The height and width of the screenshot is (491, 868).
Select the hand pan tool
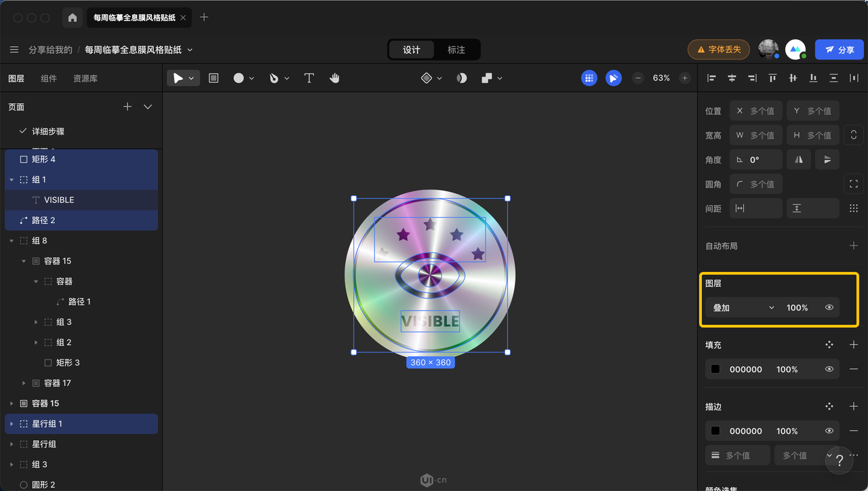tap(334, 78)
